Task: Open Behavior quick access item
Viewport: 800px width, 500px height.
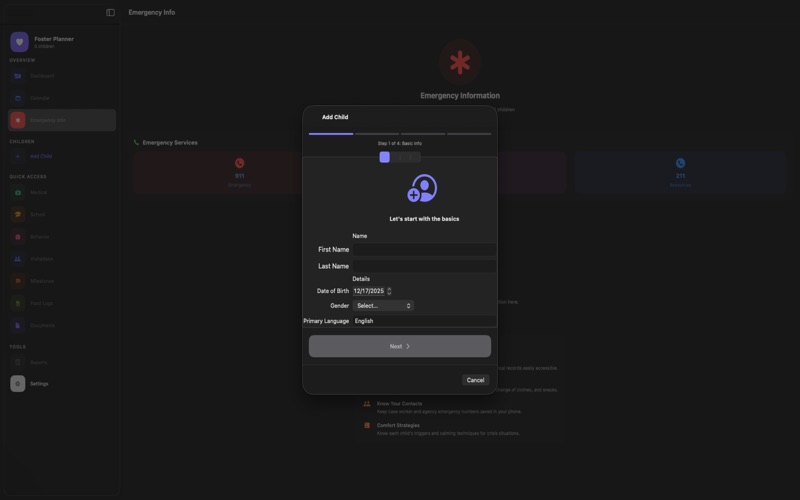Action: click(61, 237)
